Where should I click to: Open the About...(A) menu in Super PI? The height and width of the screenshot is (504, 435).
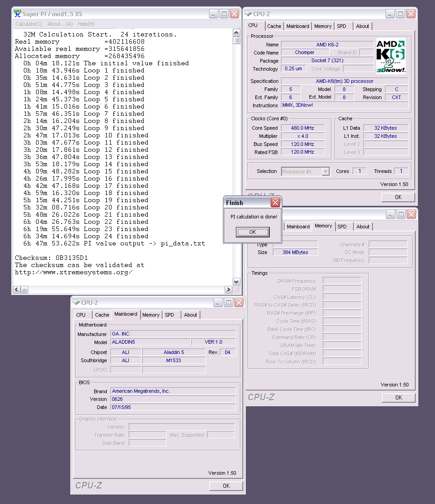pyautogui.click(x=60, y=24)
